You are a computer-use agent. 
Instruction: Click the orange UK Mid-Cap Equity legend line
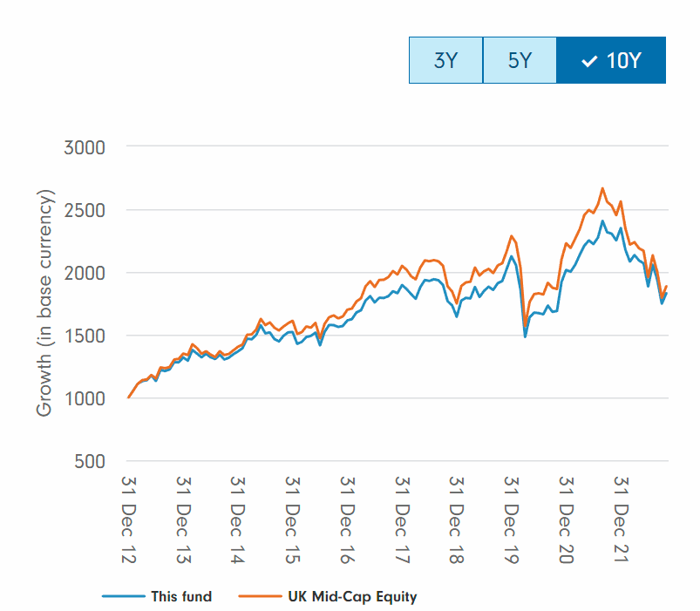pyautogui.click(x=261, y=596)
